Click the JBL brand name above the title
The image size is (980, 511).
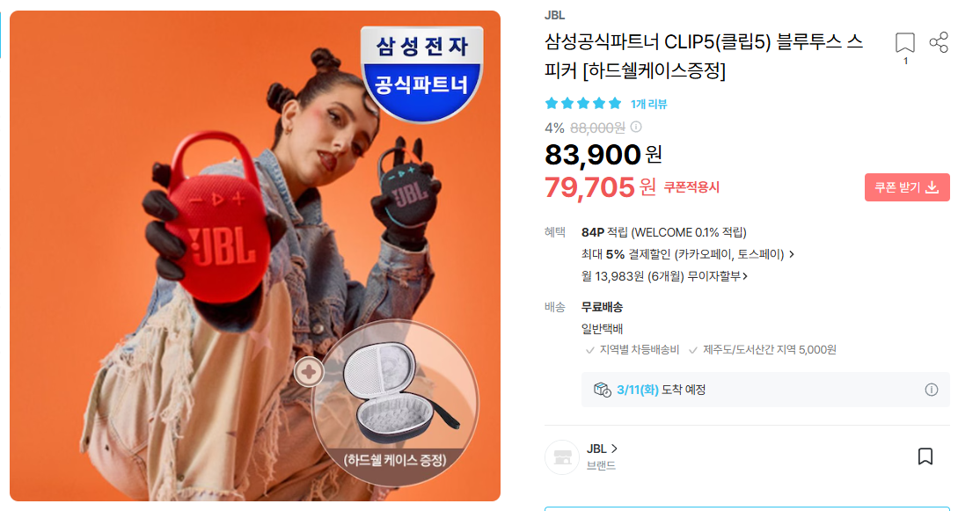click(x=554, y=15)
